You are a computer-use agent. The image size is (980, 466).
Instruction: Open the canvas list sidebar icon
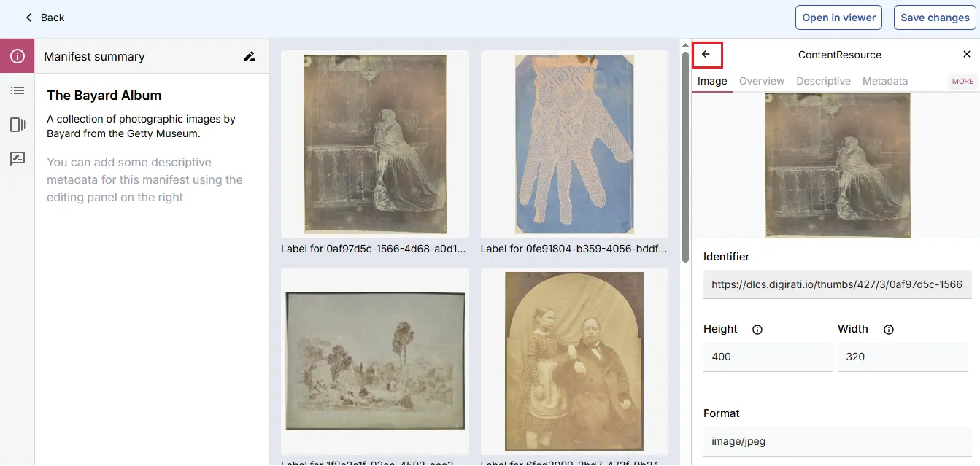[x=18, y=90]
